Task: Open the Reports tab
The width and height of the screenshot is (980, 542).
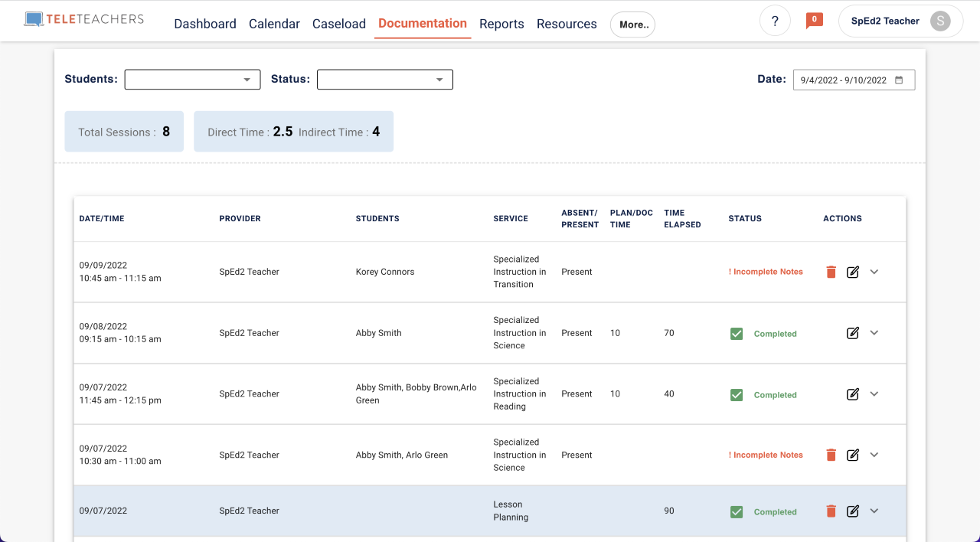Action: 501,24
